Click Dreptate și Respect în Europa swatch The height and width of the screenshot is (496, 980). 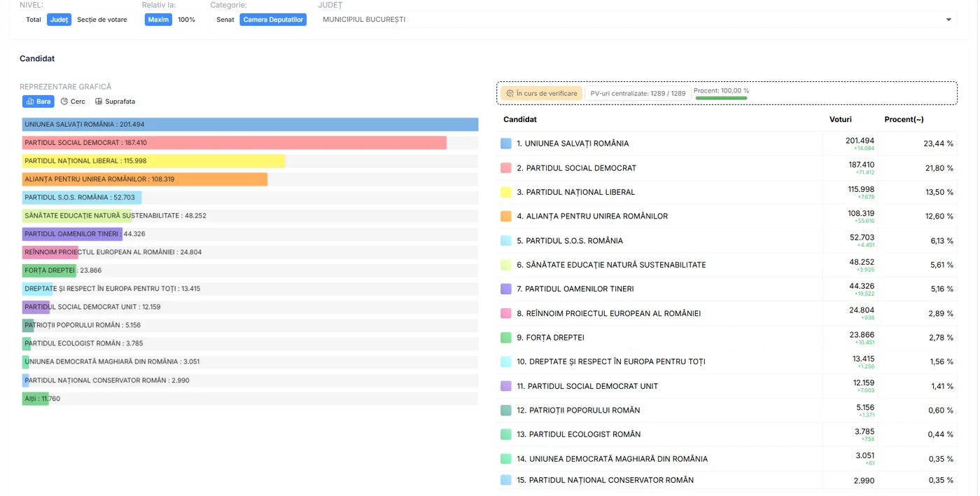506,361
